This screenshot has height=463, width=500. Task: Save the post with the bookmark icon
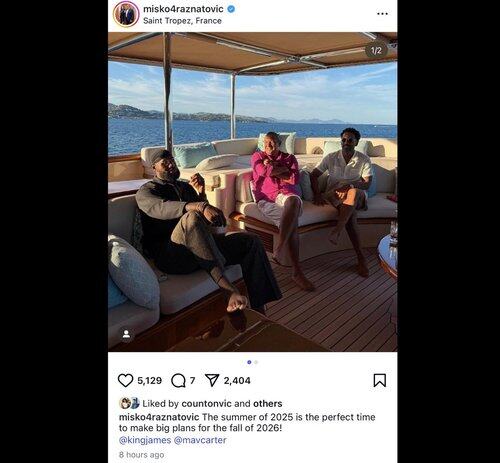[x=380, y=380]
